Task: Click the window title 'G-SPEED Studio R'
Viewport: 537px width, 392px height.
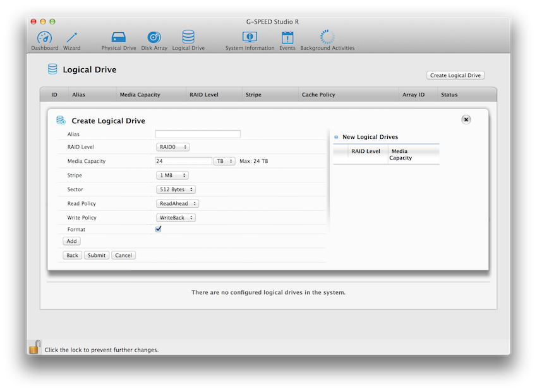Action: click(x=272, y=22)
